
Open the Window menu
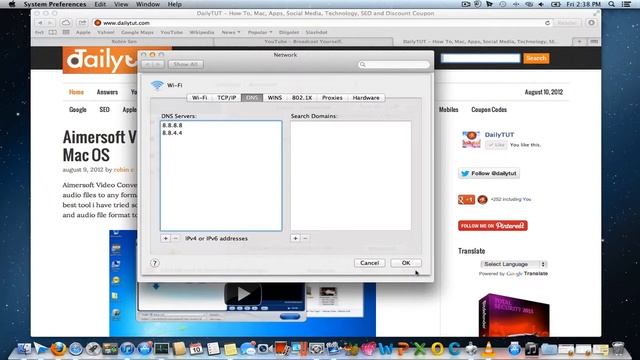[148, 4]
